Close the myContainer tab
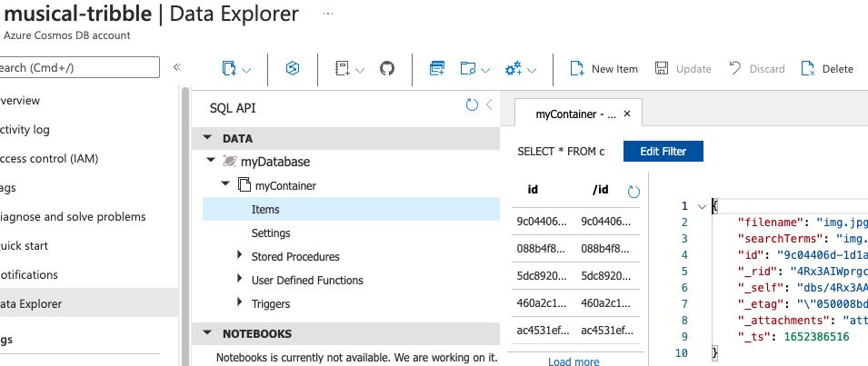This screenshot has height=366, width=868. point(627,114)
